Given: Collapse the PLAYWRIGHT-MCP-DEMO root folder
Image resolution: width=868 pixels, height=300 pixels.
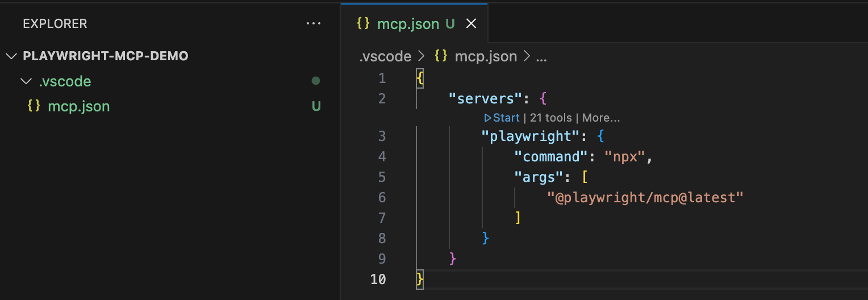Looking at the screenshot, I should (11, 56).
